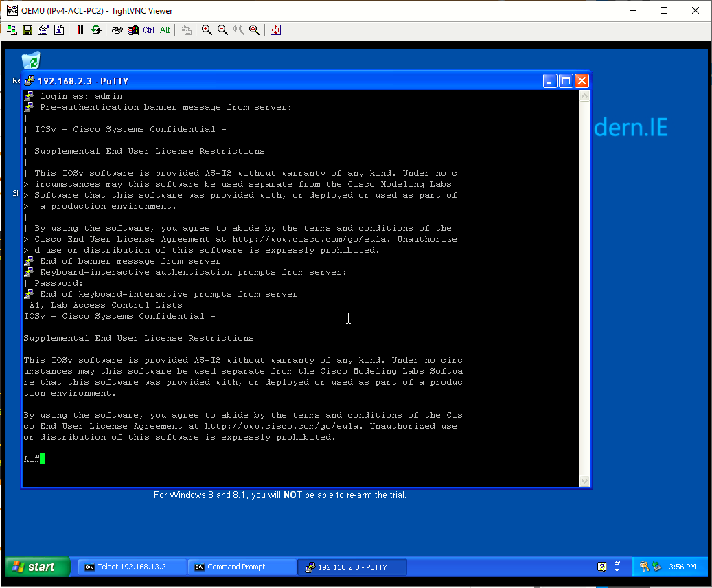
Task: Click the green Refresh screen icon
Action: coord(96,30)
